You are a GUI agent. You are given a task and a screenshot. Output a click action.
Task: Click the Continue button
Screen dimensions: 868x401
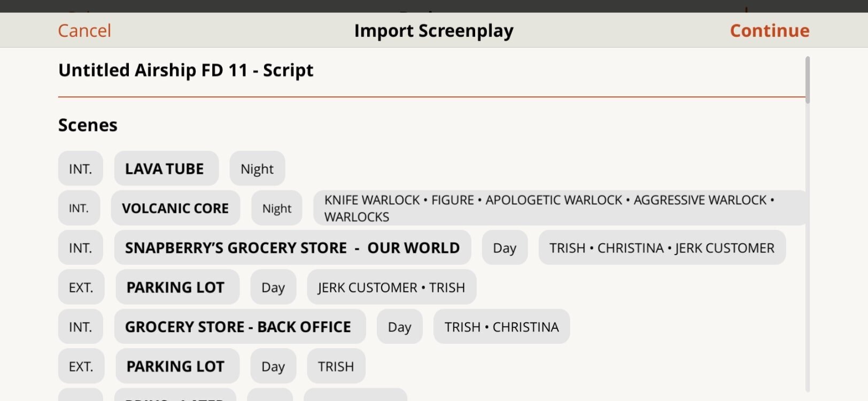(x=769, y=30)
